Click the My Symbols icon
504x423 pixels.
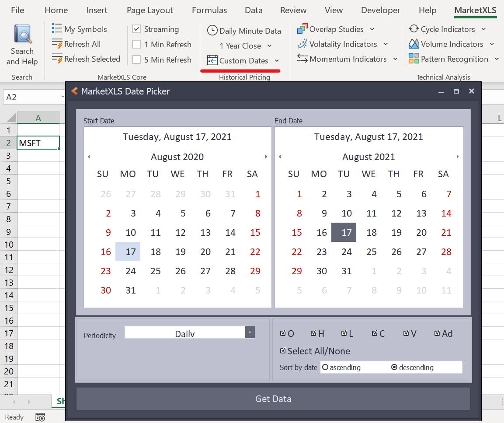pos(57,29)
